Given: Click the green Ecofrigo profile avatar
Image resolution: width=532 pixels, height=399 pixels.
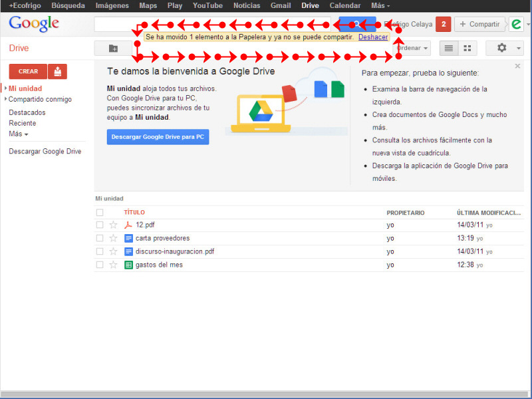Looking at the screenshot, I should tap(517, 24).
